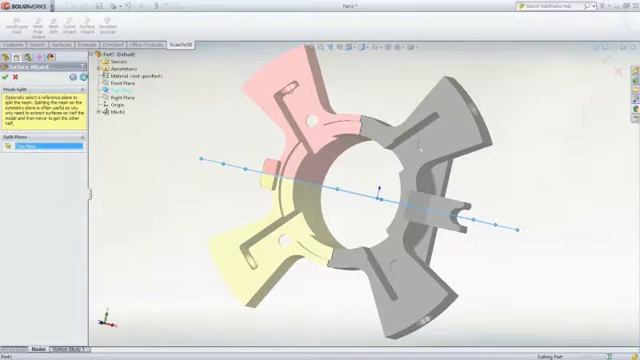The width and height of the screenshot is (640, 360).
Task: Click the Editing Part status text
Action: click(550, 357)
